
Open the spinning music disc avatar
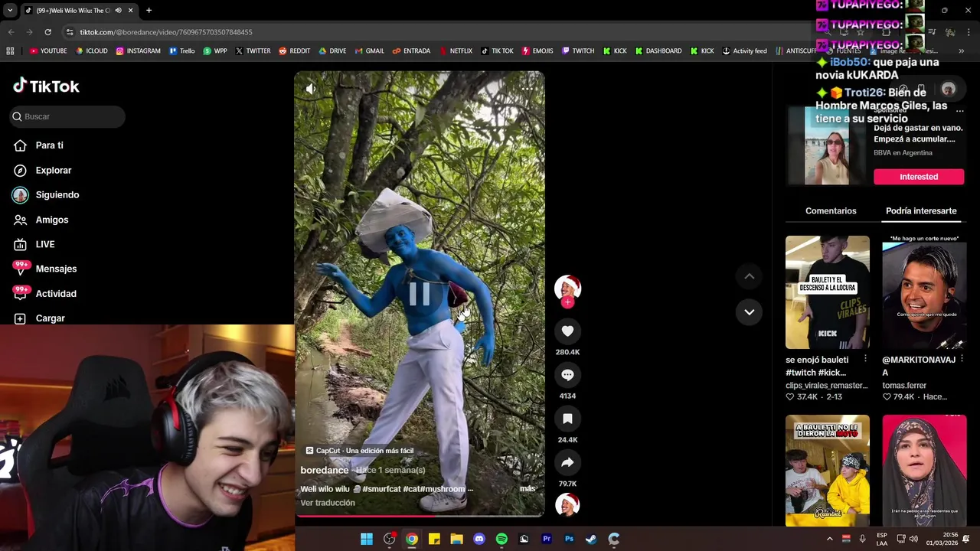pos(567,505)
